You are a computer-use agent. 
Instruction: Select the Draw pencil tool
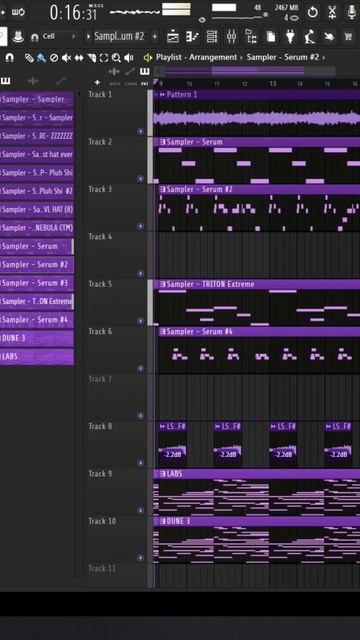point(29,58)
